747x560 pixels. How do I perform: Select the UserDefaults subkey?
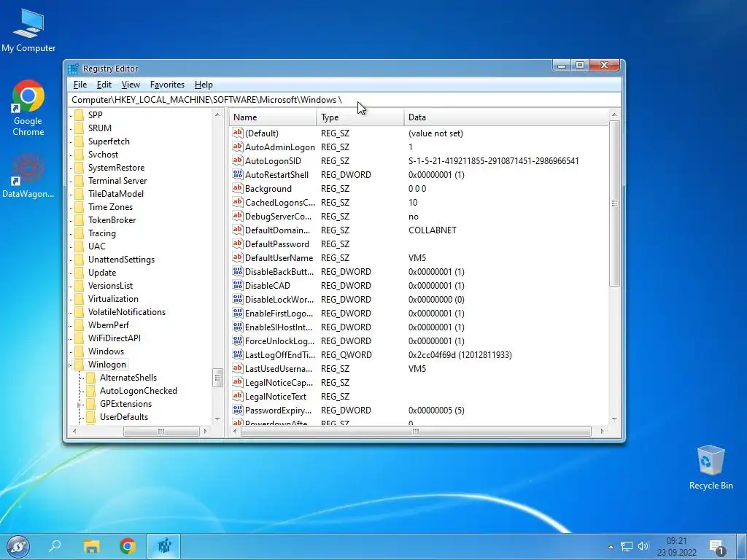[124, 417]
